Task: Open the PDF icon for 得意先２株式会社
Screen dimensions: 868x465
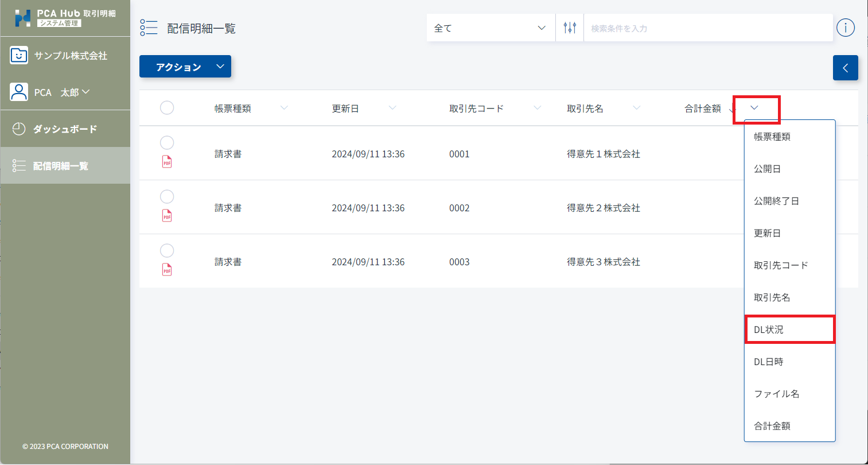Action: (x=167, y=216)
